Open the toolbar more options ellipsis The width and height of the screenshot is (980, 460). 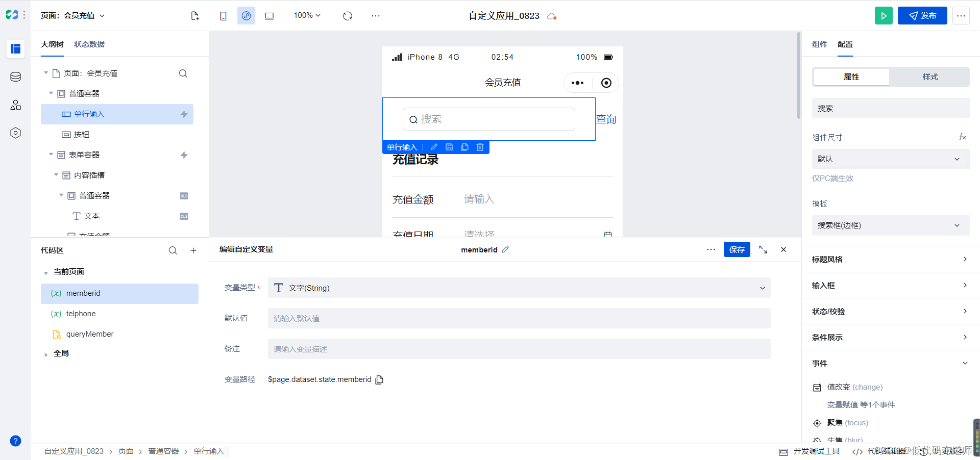click(x=376, y=16)
